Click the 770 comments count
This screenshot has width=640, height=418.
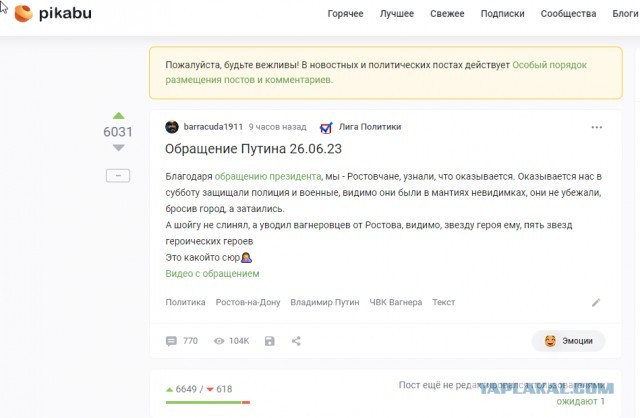(x=190, y=341)
